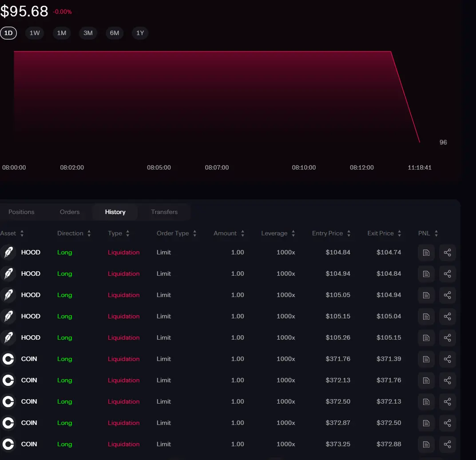Share the HOOD $105.15 entry trade
Viewport: 476px width, 460px height.
(x=447, y=317)
